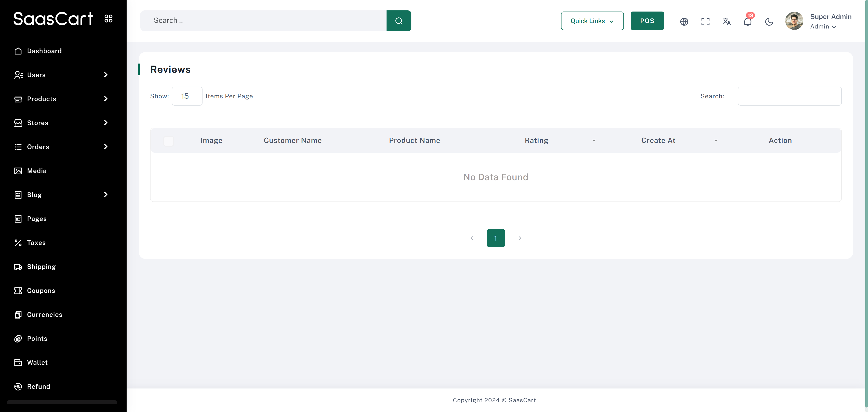Image resolution: width=868 pixels, height=412 pixels.
Task: Enter fullscreen mode icon
Action: (705, 21)
